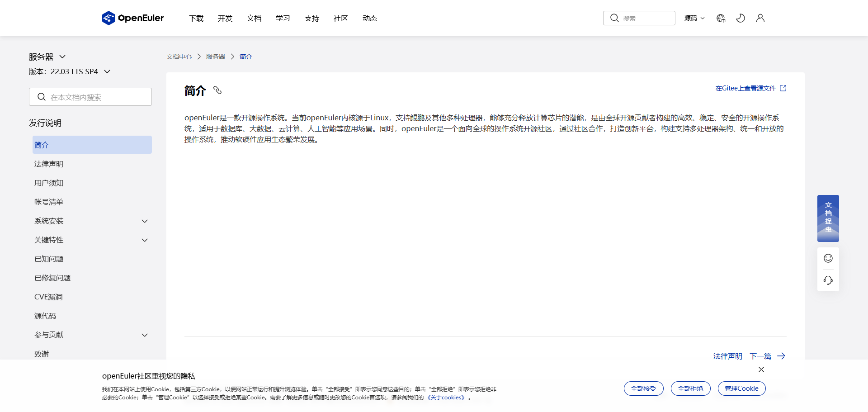868x412 pixels.
Task: Go to 服务器 breadcrumb
Action: point(216,57)
